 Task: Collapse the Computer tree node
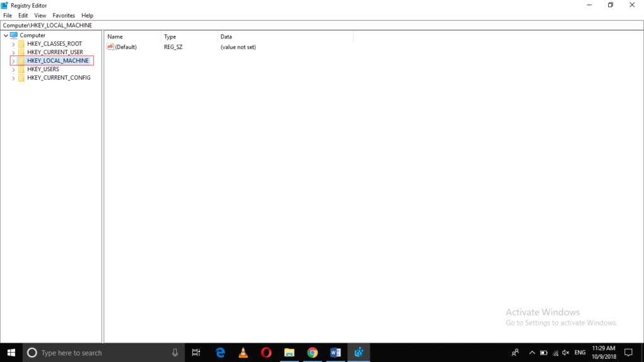pyautogui.click(x=5, y=35)
